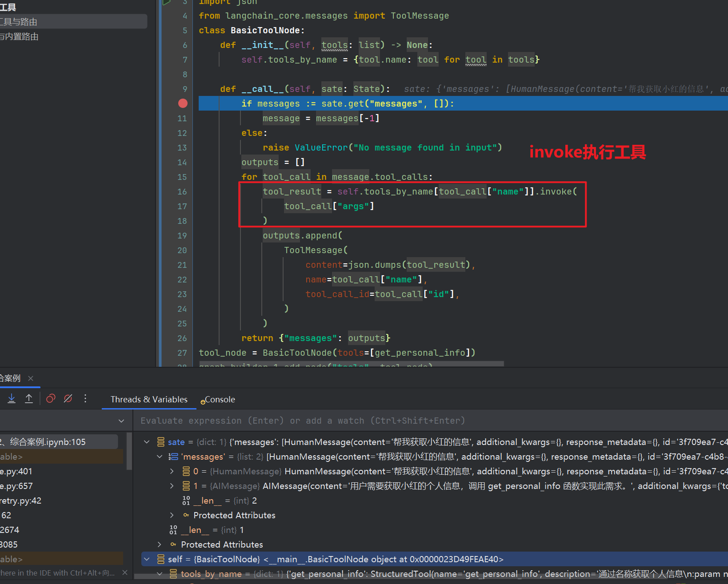Viewport: 728px width, 584px height.
Task: Switch to the Console tab
Action: coord(220,400)
